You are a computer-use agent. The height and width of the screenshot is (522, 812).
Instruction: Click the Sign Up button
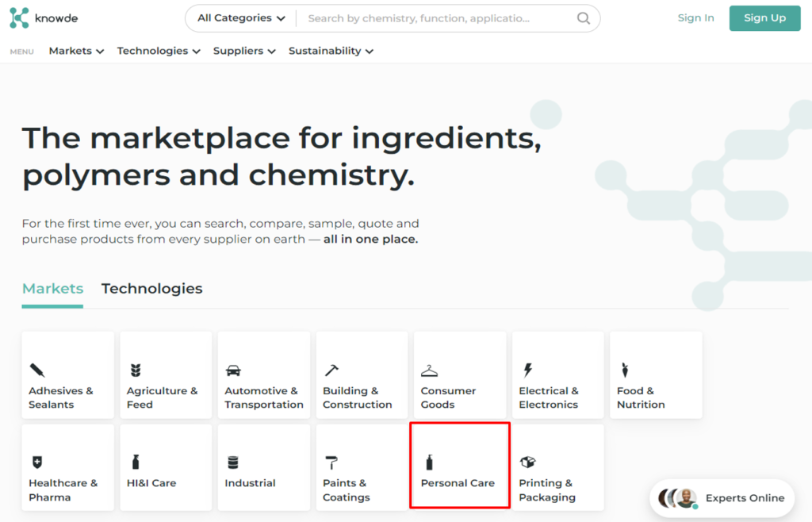[764, 18]
